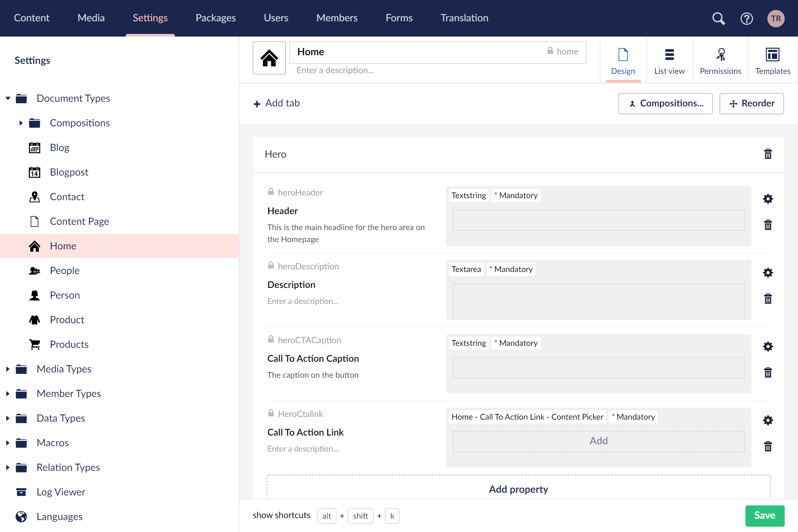Image resolution: width=798 pixels, height=532 pixels.
Task: Open settings gear for heroHeader property
Action: point(768,199)
